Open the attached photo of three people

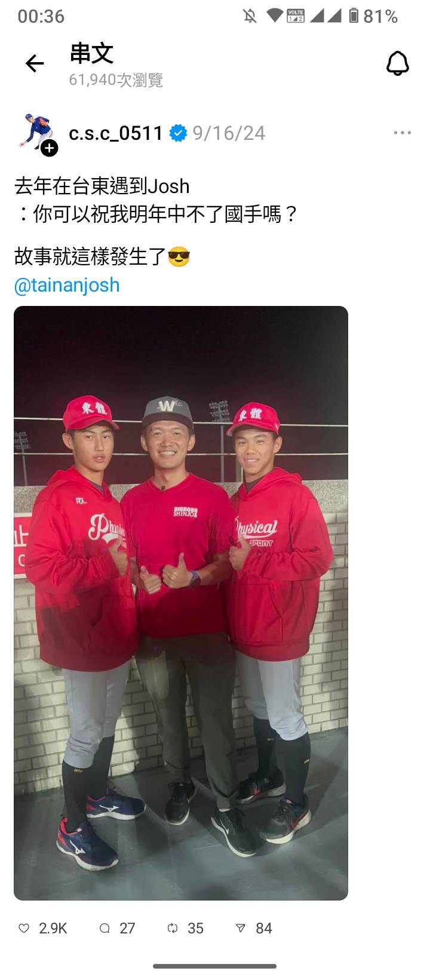coord(181,603)
